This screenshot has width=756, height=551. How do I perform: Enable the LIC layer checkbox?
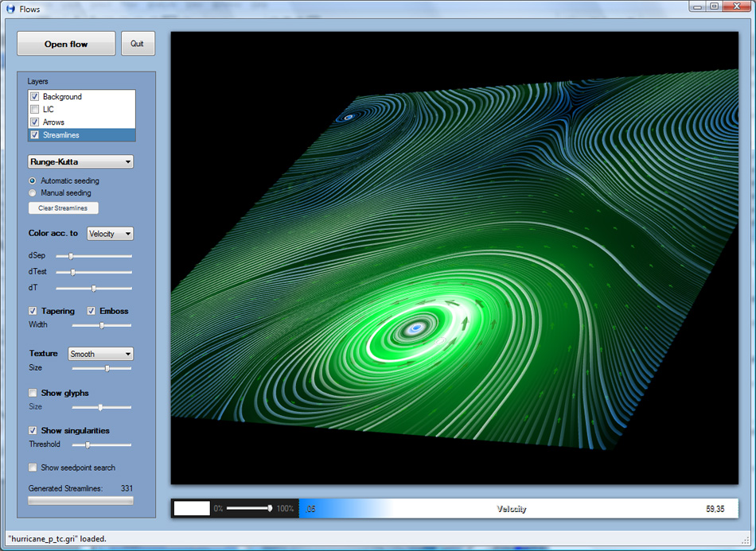point(34,110)
